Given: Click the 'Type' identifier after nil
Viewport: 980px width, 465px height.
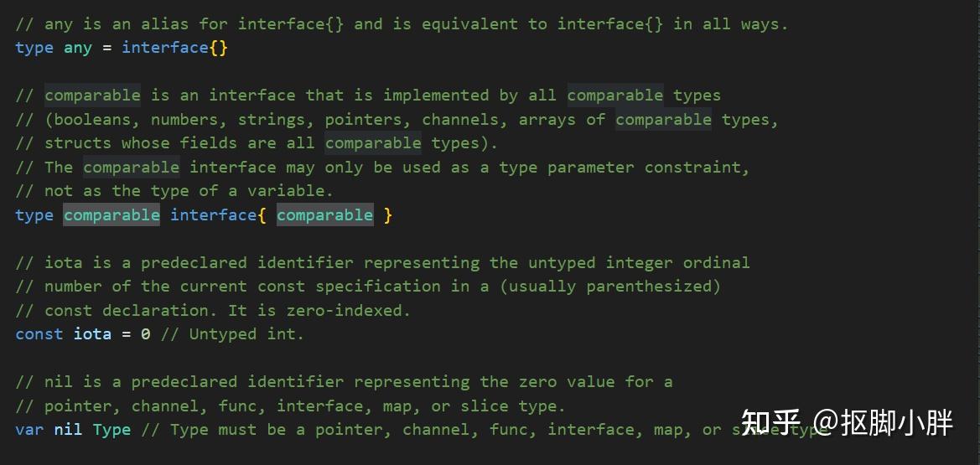Looking at the screenshot, I should click(111, 430).
